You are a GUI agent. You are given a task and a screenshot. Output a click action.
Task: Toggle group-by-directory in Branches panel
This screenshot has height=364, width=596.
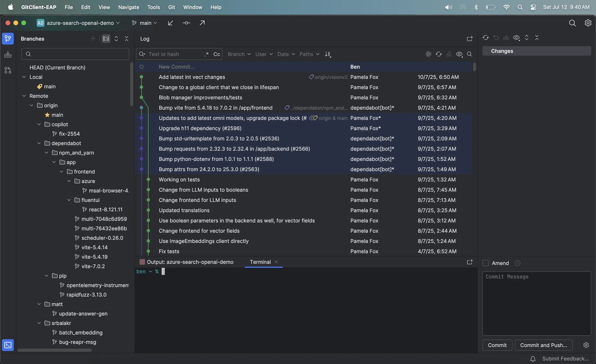pyautogui.click(x=106, y=39)
